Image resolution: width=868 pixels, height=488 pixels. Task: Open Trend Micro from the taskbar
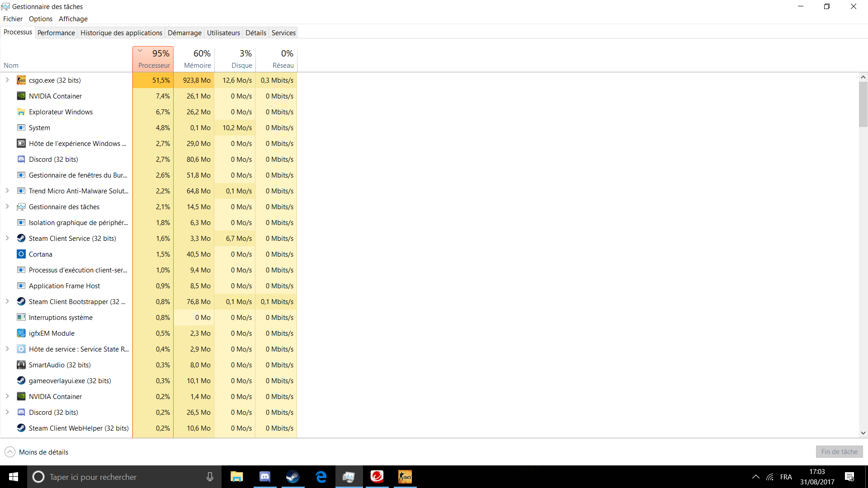click(377, 477)
